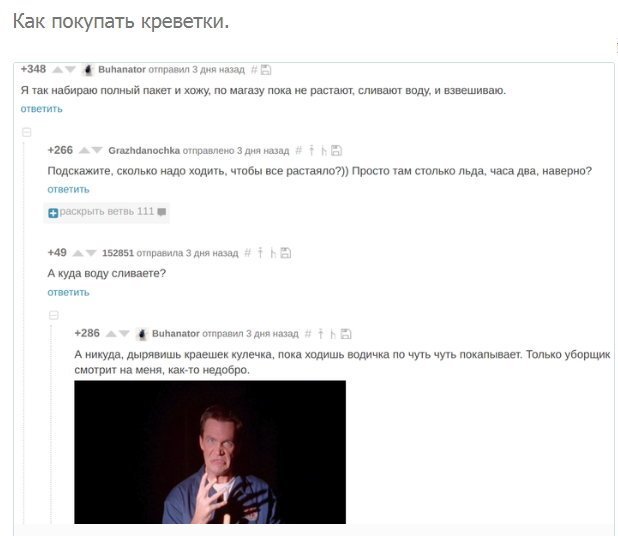Reply to comment 'А куда воду сливаете?'
Image resolution: width=618 pixels, height=536 pixels.
coord(68,292)
